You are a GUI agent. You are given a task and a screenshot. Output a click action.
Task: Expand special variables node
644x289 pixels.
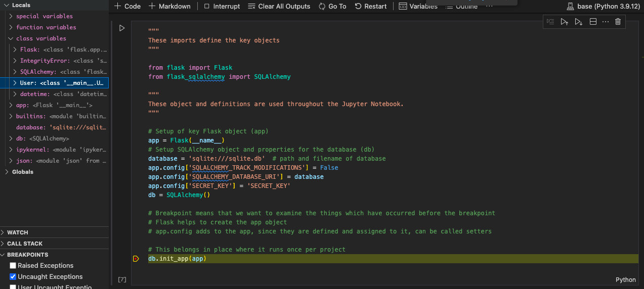pos(11,16)
